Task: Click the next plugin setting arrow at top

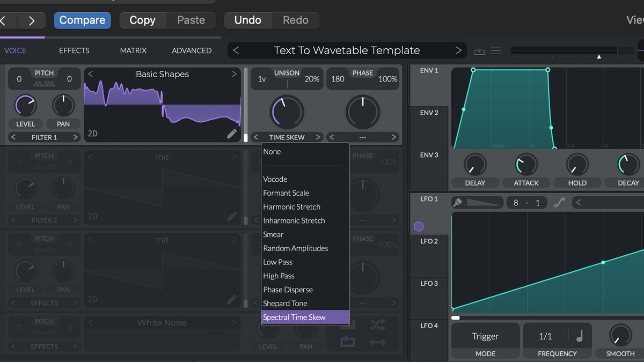Action: (x=32, y=21)
